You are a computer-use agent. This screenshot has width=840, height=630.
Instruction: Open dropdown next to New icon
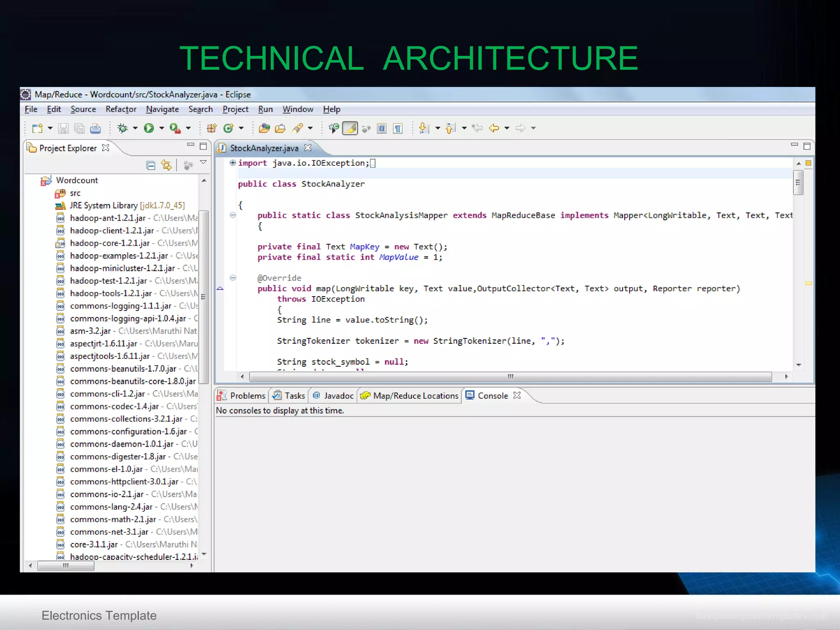point(50,128)
